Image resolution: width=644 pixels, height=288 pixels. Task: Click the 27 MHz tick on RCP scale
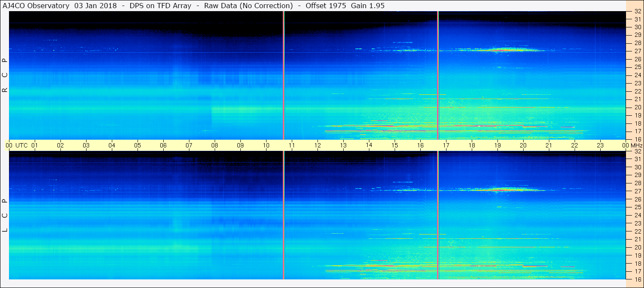point(637,51)
